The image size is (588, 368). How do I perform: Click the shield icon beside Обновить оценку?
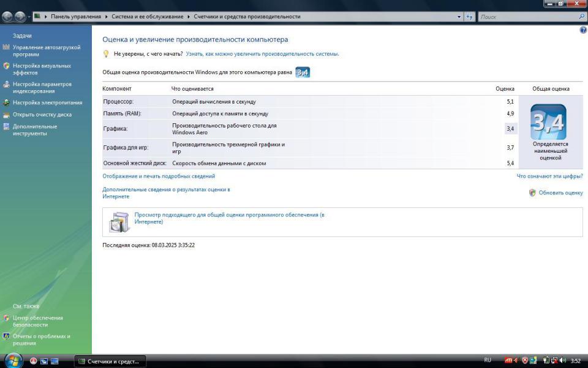point(532,193)
